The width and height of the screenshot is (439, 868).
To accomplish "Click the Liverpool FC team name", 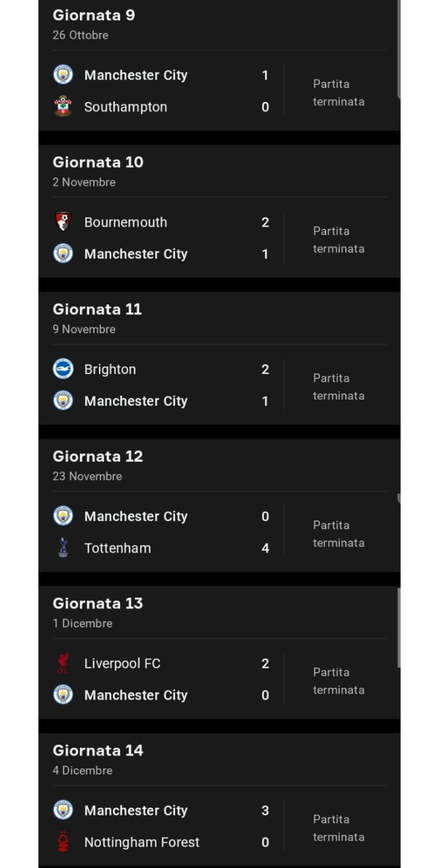I will click(x=122, y=663).
